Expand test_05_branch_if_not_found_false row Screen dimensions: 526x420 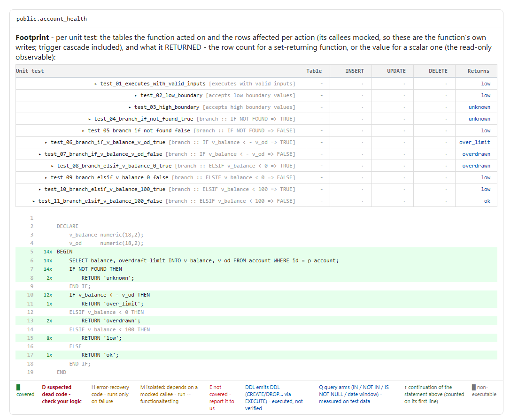(83, 131)
